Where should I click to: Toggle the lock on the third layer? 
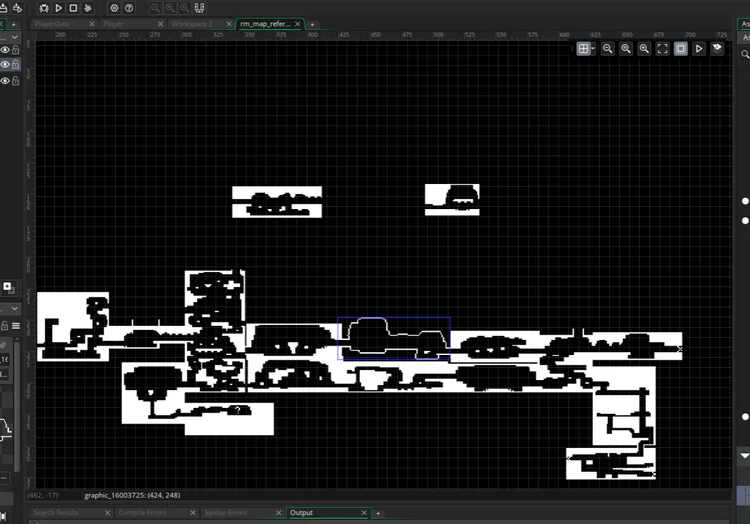[16, 81]
